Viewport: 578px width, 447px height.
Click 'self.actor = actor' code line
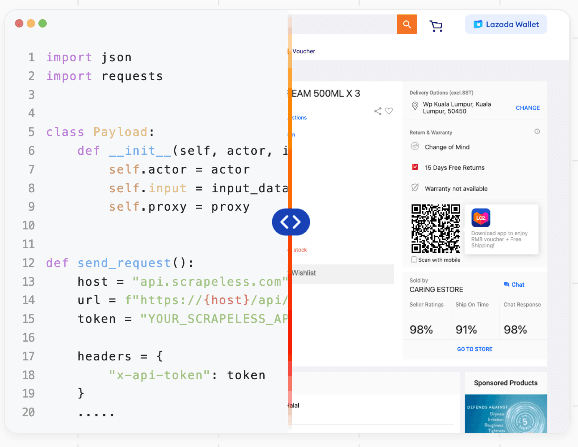click(179, 170)
